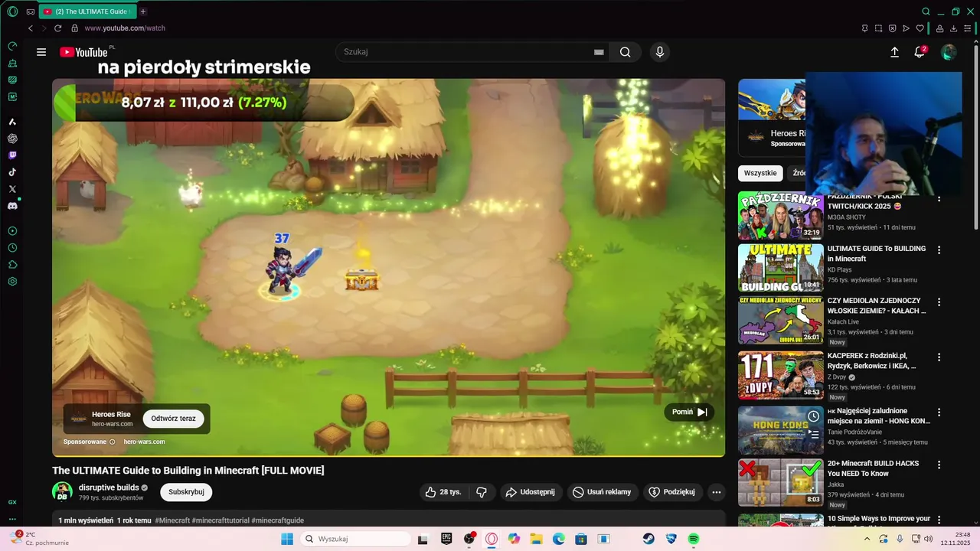This screenshot has width=980, height=551.
Task: Click Usuń reklamy button
Action: point(603,492)
